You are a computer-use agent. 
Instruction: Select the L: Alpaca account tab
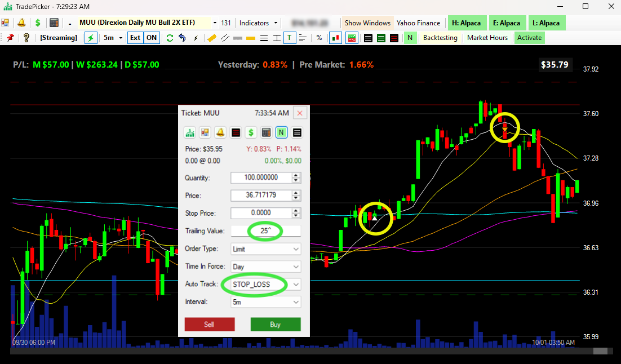pos(546,23)
